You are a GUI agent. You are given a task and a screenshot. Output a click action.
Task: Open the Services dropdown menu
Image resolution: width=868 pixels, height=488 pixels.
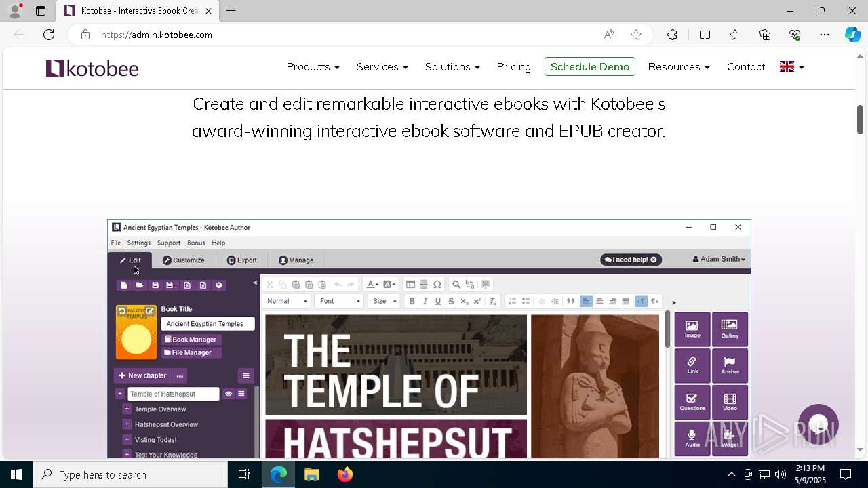point(382,66)
